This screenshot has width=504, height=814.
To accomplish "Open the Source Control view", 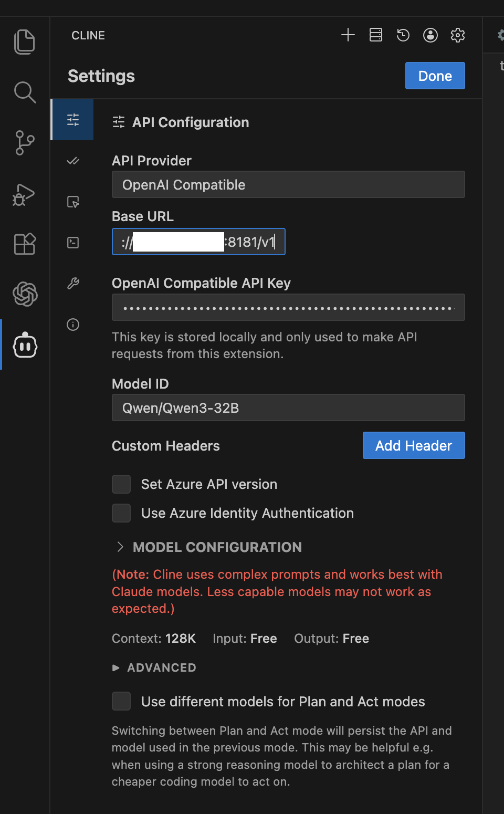I will pyautogui.click(x=25, y=143).
